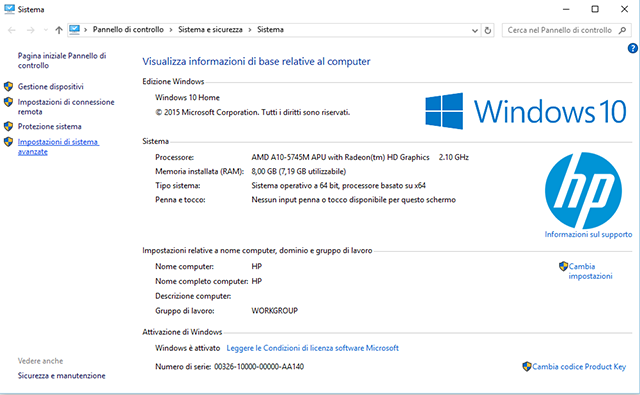Viewport: 640px width, 395px height.
Task: Click HP value beside Nome completo computer
Action: pos(257,281)
